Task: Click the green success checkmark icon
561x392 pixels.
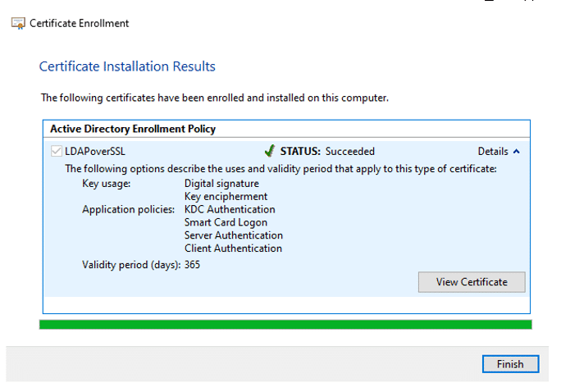Action: 269,151
